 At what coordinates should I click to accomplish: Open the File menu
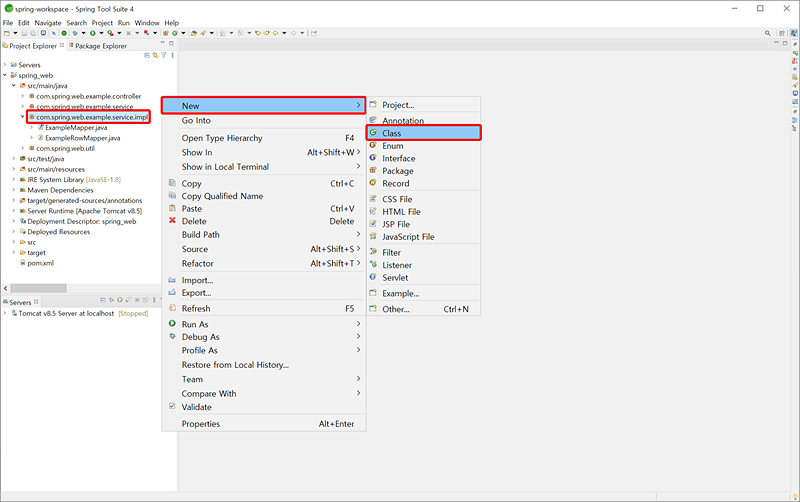pyautogui.click(x=8, y=23)
